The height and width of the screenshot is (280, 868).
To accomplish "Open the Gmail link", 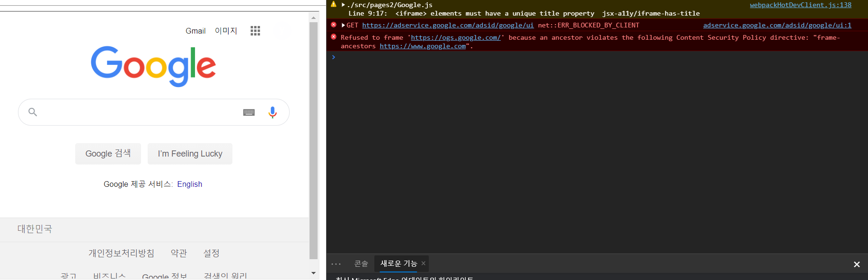I will (195, 31).
